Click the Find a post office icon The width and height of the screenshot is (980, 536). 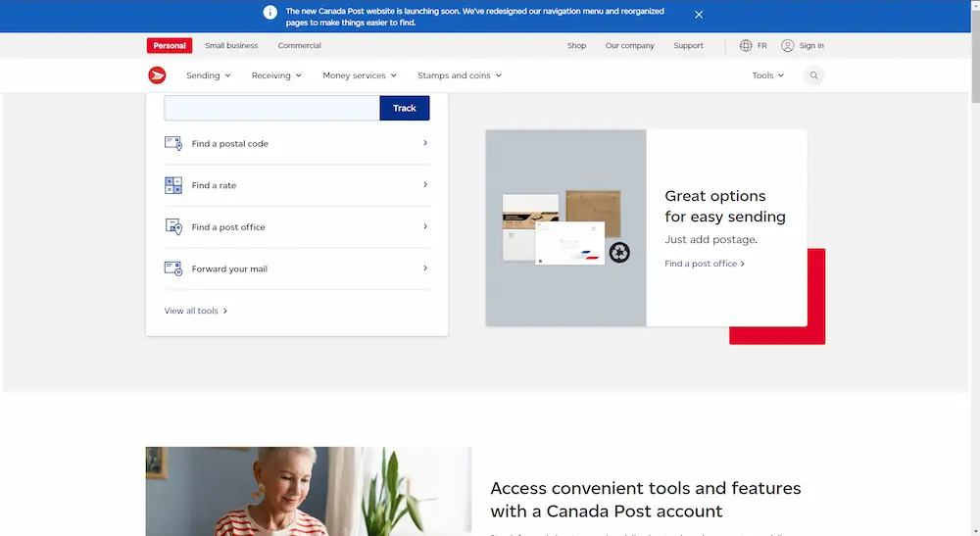(x=173, y=226)
